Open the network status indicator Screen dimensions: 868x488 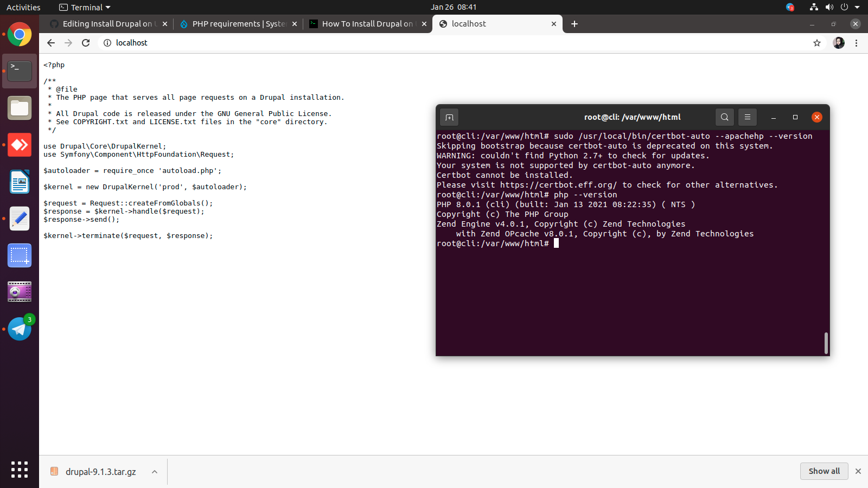pyautogui.click(x=814, y=7)
